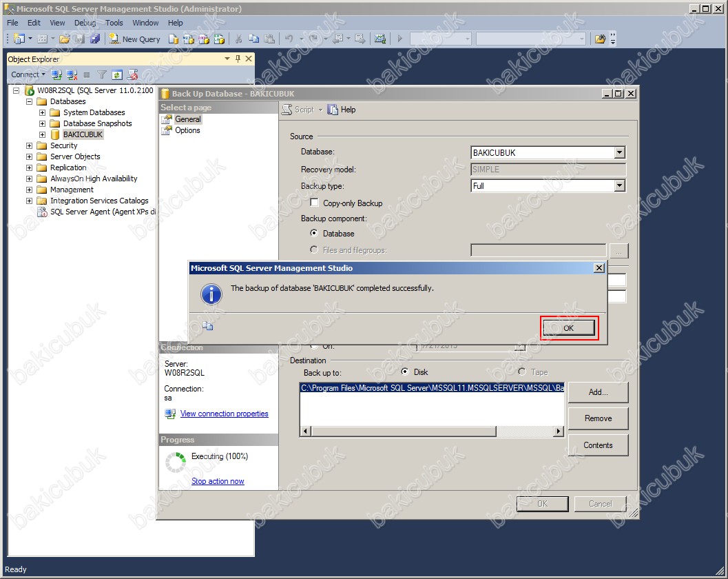Open the Help menu in menu bar
728x579 pixels.
(x=176, y=23)
